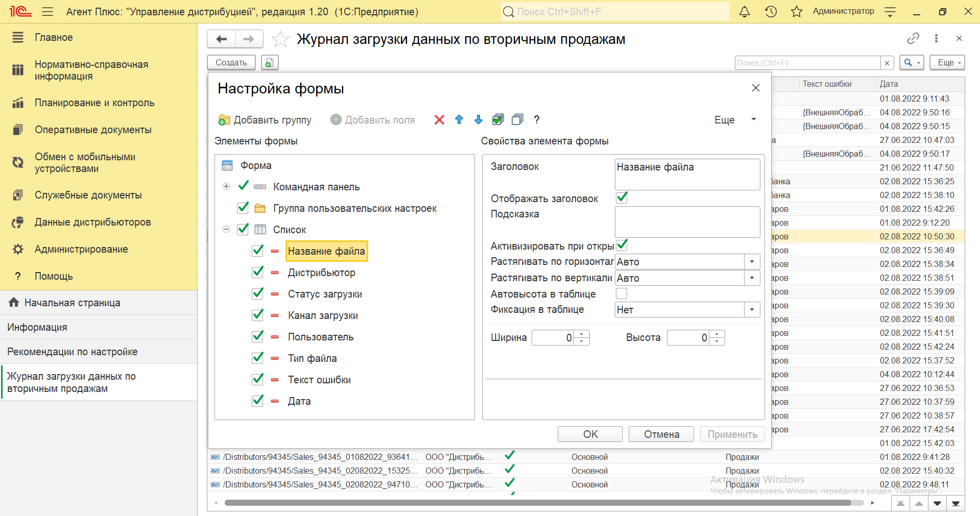
Task: Uncheck the Дистрибьютор field checkbox
Action: (x=258, y=272)
